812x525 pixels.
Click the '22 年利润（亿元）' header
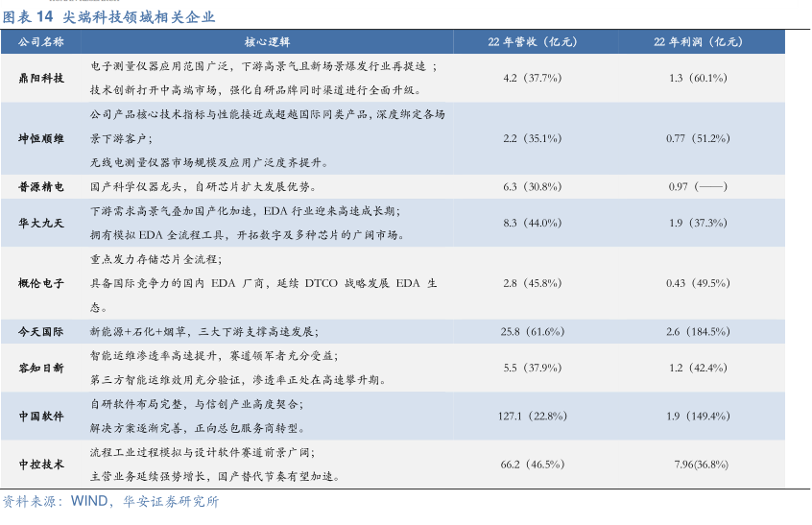698,42
